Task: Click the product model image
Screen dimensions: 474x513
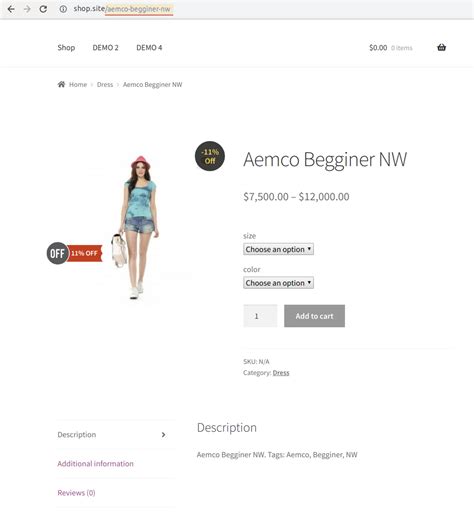Action: tap(137, 227)
